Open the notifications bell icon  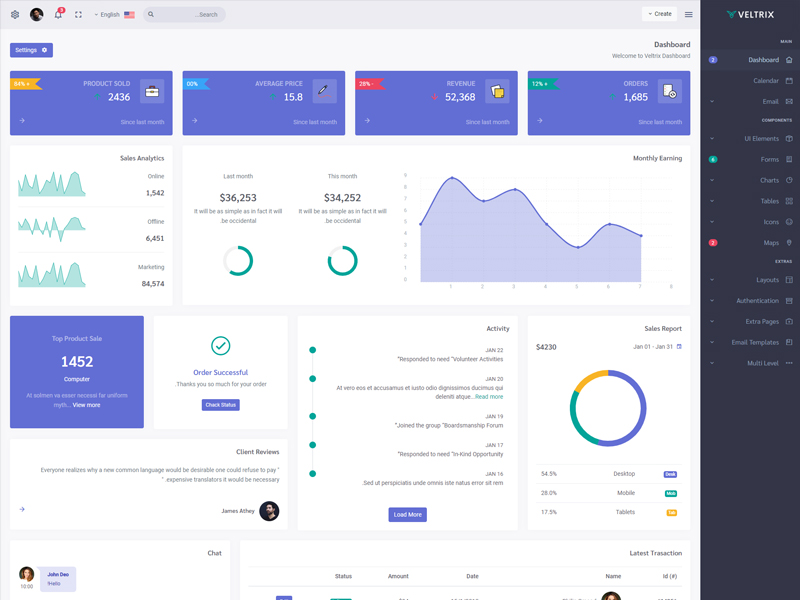tap(58, 15)
